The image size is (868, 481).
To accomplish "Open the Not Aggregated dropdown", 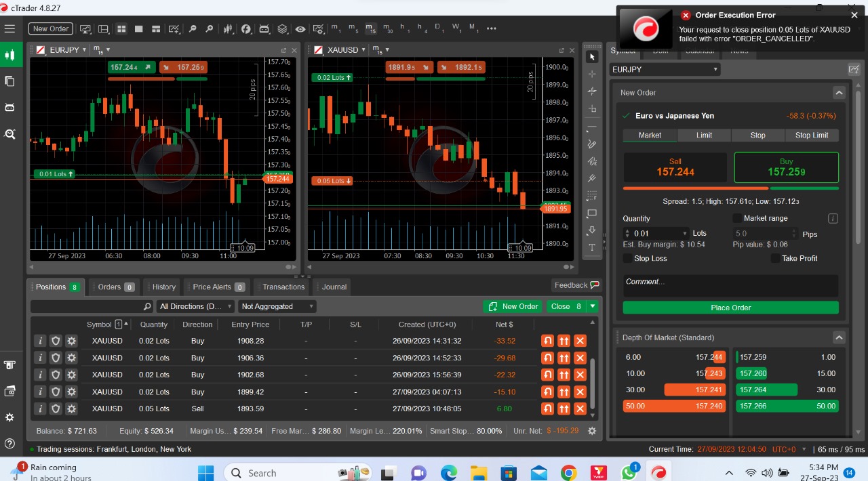I will 277,306.
